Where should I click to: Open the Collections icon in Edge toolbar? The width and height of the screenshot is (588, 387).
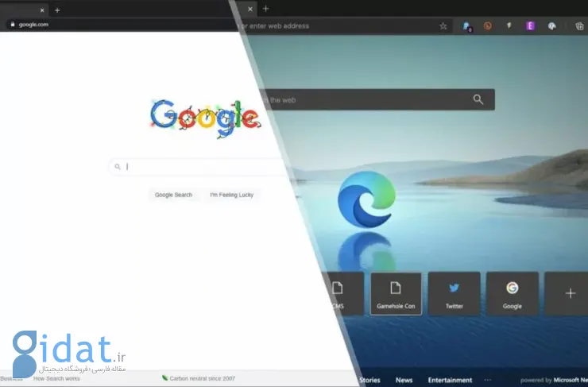point(579,26)
